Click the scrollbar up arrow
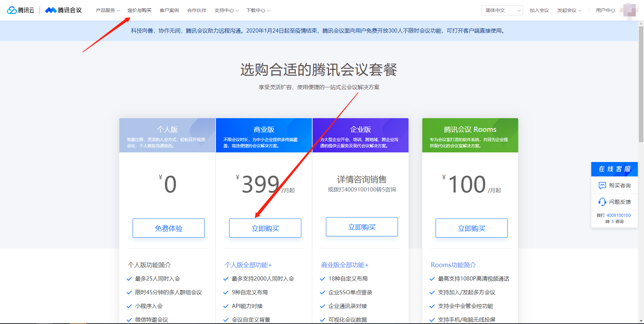Viewport: 644px width, 324px height. (641, 24)
